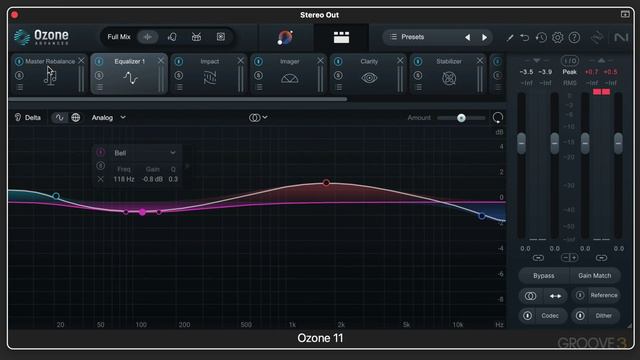
Task: Remove the Equalizer 1 module
Action: pyautogui.click(x=161, y=61)
